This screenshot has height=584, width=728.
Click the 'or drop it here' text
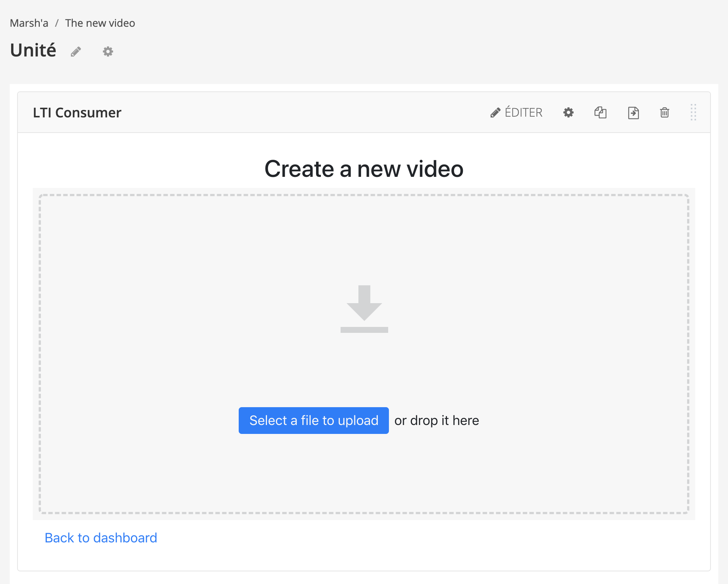pos(437,420)
